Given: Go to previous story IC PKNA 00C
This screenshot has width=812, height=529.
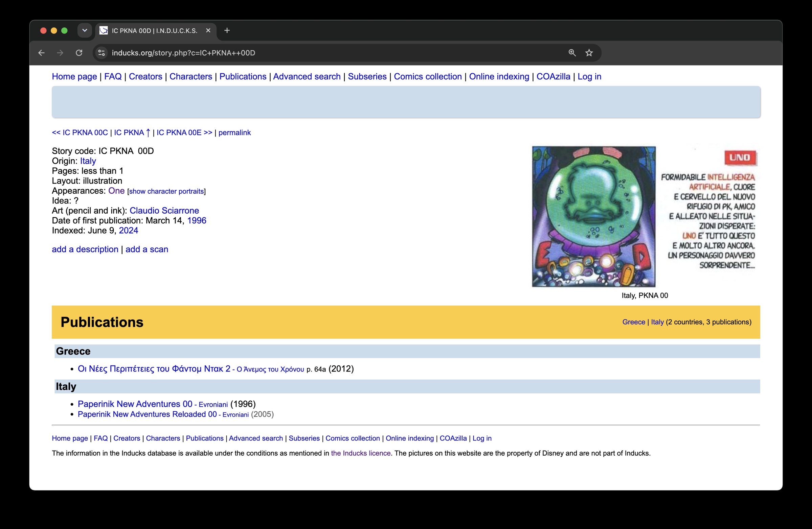Looking at the screenshot, I should 80,133.
